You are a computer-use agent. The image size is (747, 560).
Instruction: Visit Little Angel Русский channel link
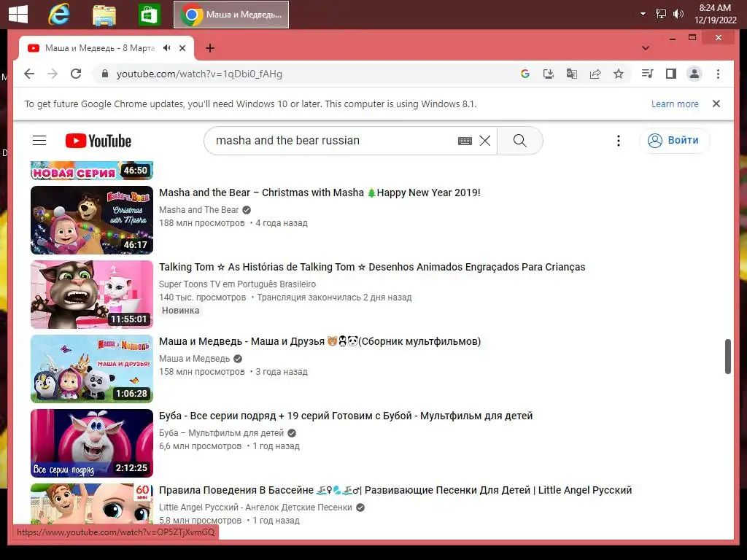tap(255, 507)
